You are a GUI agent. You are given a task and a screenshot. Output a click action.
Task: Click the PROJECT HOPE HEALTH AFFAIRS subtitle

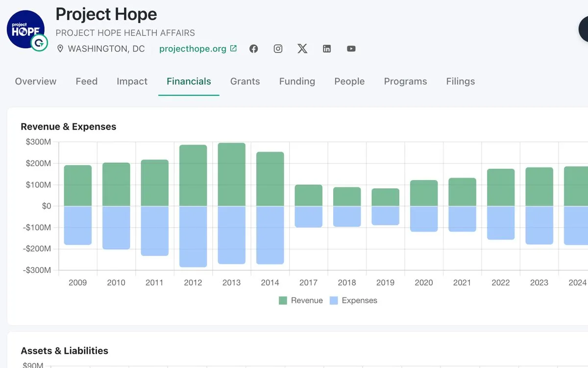[125, 33]
